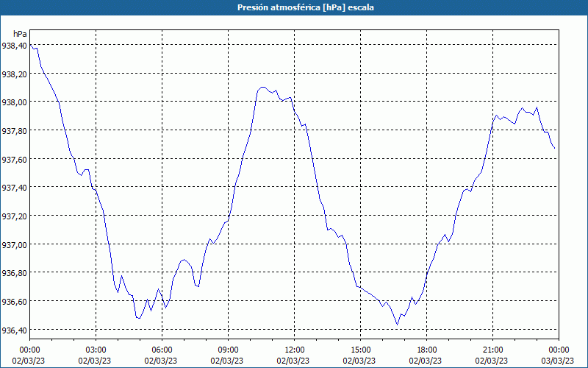Click the hPa unit label on the axis
The height and width of the screenshot is (368, 588).
20,34
